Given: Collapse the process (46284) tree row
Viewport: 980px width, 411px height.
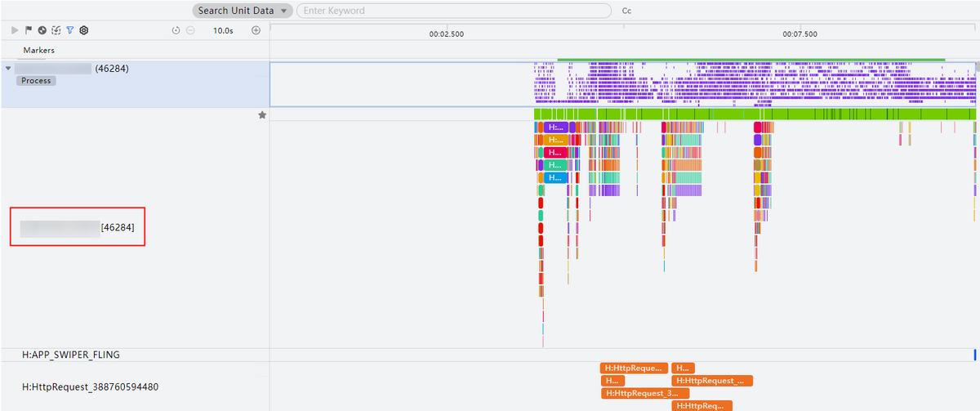Looking at the screenshot, I should [x=8, y=69].
